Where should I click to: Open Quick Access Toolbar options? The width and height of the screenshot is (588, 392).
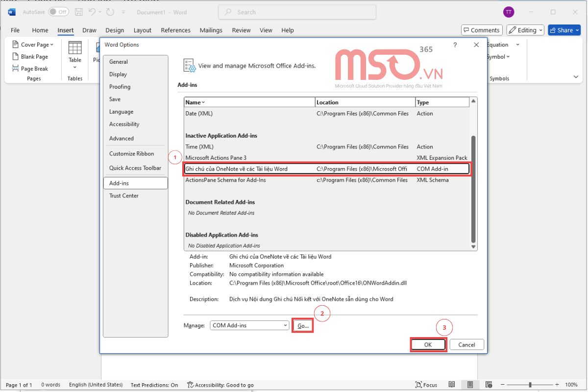point(136,168)
